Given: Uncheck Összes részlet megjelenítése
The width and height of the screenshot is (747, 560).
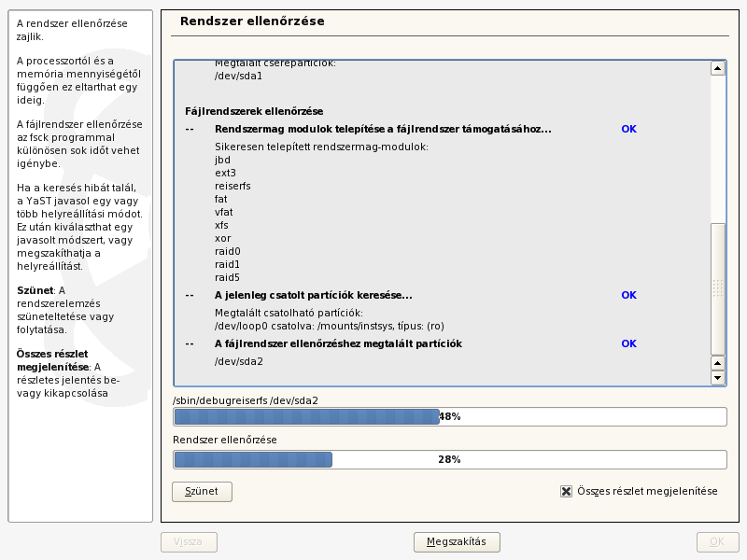Looking at the screenshot, I should click(565, 489).
